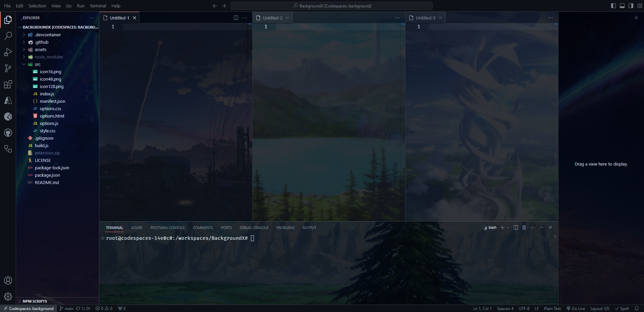Open the Accounts menu icon
This screenshot has width=644, height=312.
[8, 280]
